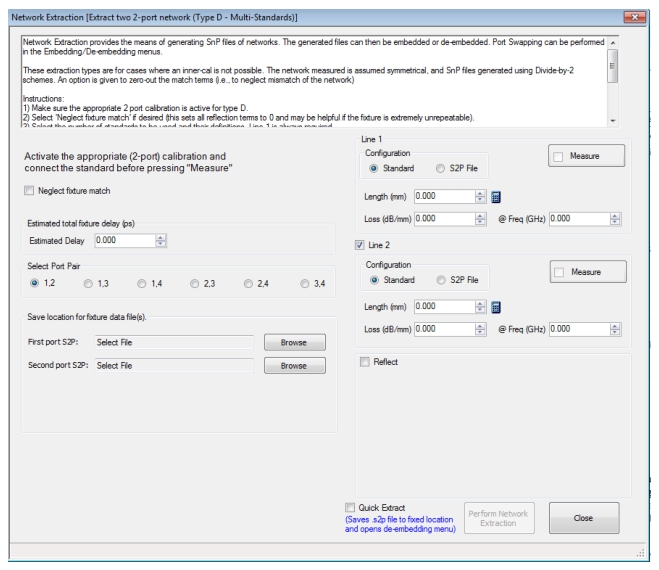This screenshot has height=570, width=659.
Task: Adjust Line 1 Length spinner arrows
Action: pos(480,196)
